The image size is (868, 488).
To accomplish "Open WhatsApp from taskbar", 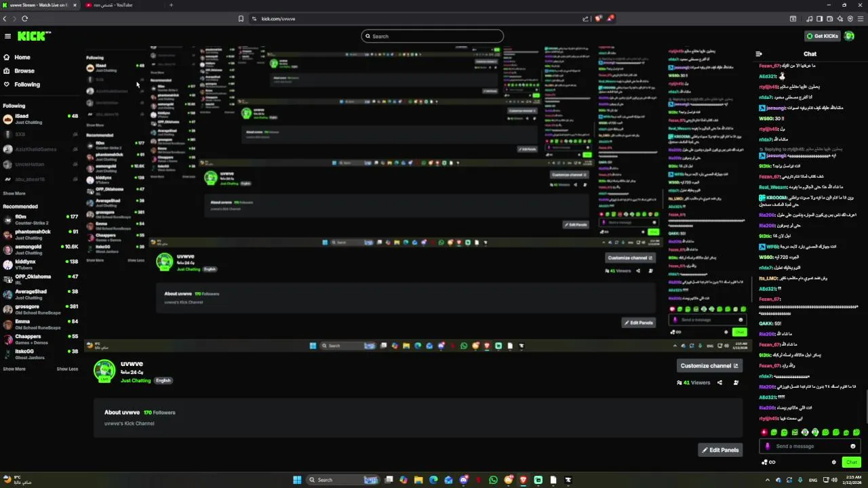I will tap(493, 480).
